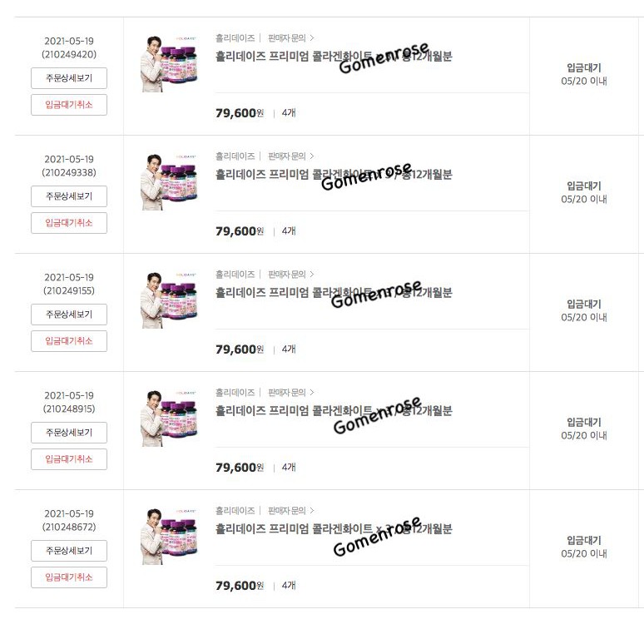644x644 pixels.
Task: Cancel pending deposit for order 210248915
Action: tap(69, 459)
